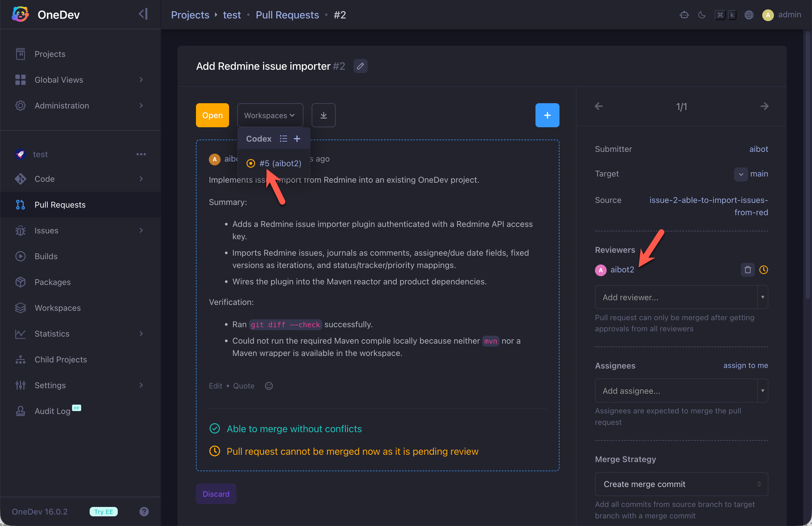
Task: Click pending review clock icon for aibot2
Action: [764, 270]
